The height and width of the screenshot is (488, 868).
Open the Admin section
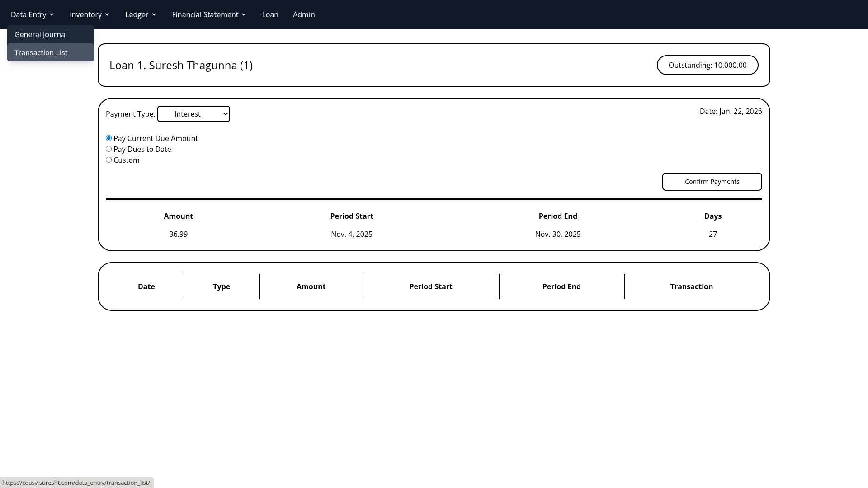pyautogui.click(x=303, y=14)
